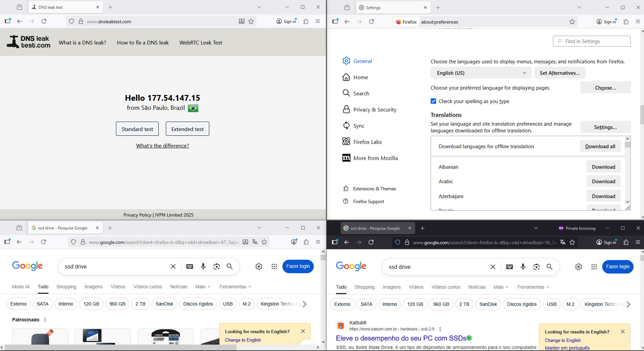The width and height of the screenshot is (644, 351).
Task: Start voice search in the private browsing Google window
Action: coord(523,267)
